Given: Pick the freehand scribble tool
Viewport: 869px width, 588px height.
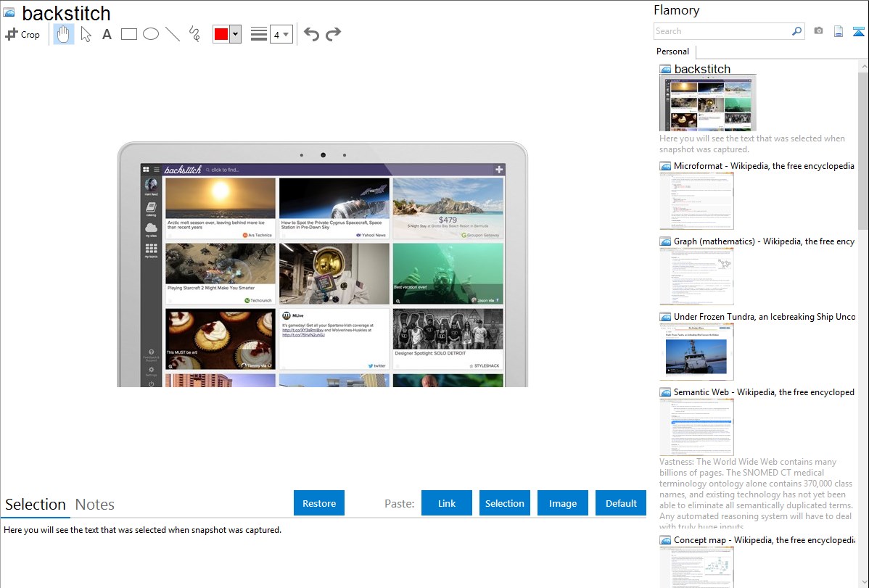Looking at the screenshot, I should coord(194,34).
